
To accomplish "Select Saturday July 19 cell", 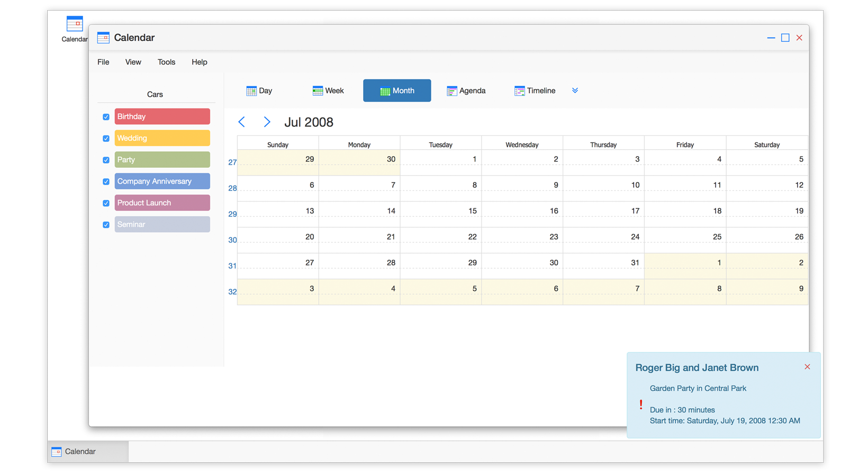I will (767, 214).
